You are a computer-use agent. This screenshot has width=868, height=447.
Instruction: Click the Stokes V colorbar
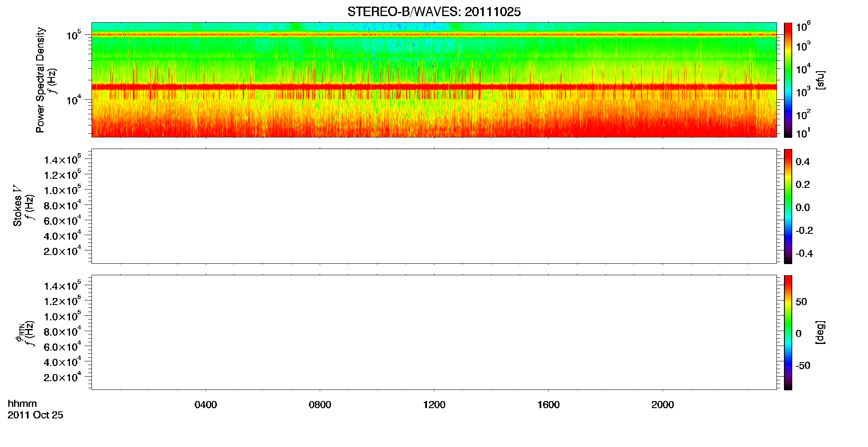(x=788, y=206)
